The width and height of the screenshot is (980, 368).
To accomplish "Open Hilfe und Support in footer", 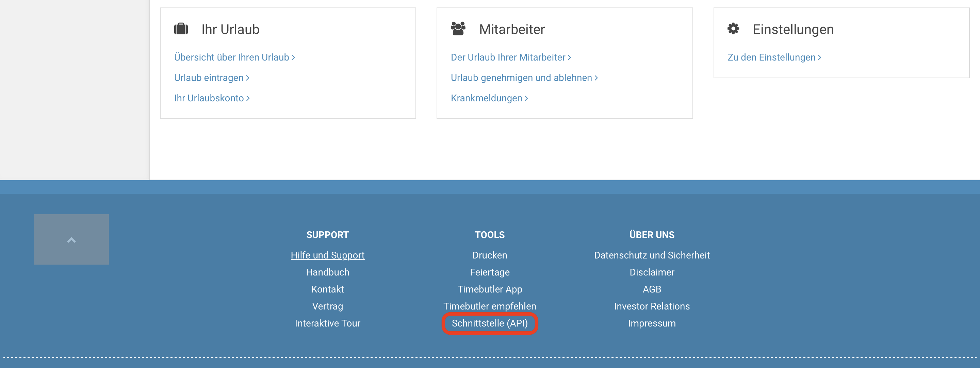I will tap(328, 255).
